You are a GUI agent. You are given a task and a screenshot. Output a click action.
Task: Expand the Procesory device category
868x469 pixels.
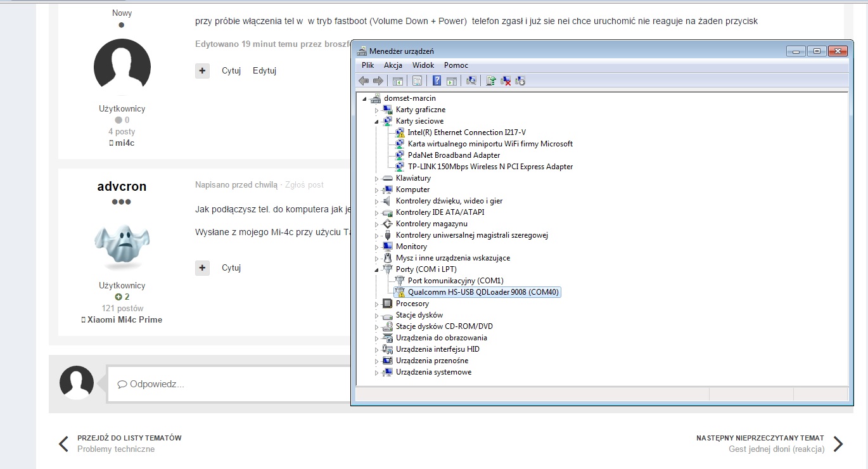pos(376,304)
